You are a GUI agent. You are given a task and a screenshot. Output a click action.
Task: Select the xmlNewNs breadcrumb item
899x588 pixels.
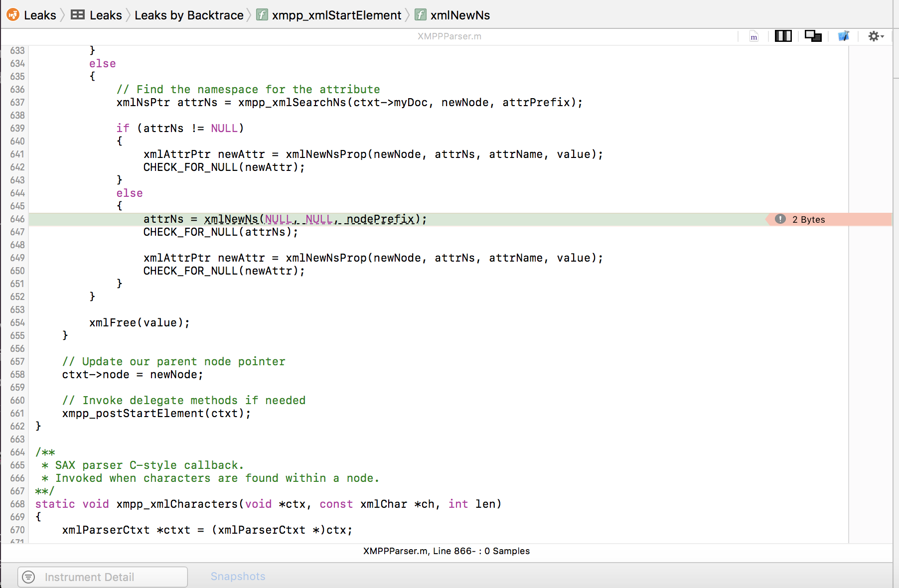tap(460, 15)
